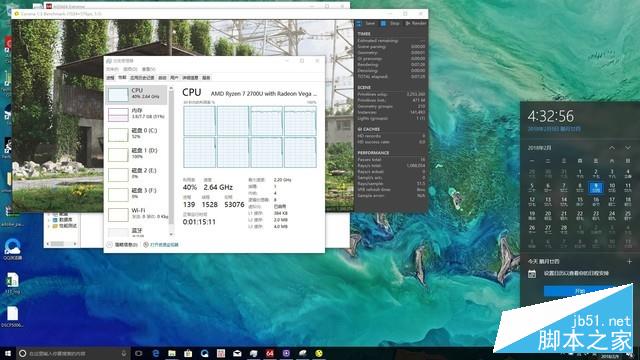
Task: Click Save in the Corona benchmark window
Action: point(366,23)
